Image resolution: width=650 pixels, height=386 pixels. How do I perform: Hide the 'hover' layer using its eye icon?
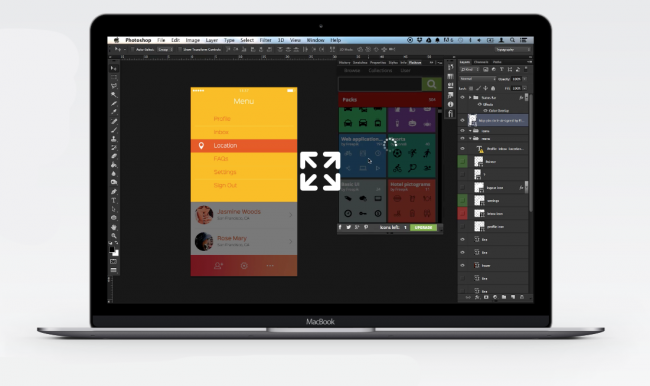(463, 265)
